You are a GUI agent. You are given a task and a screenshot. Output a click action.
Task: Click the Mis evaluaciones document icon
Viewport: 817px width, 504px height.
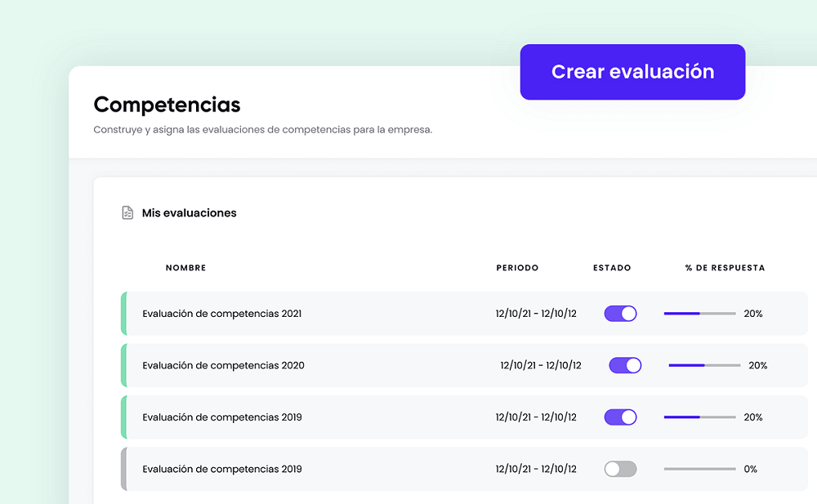[127, 212]
